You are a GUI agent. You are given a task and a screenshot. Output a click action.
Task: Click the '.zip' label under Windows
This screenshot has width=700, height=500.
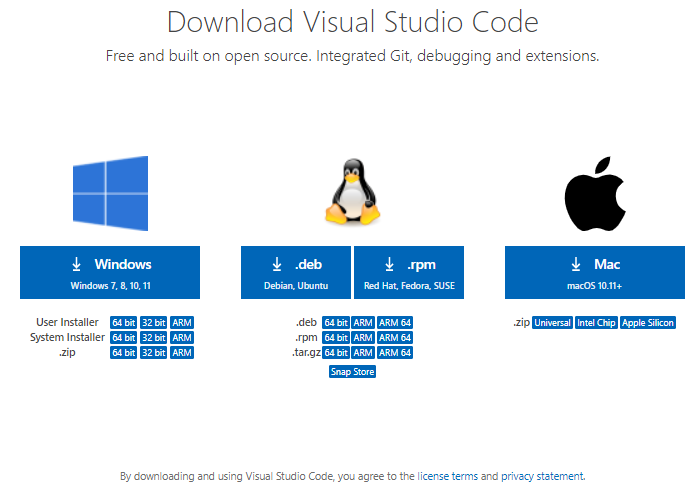point(67,353)
